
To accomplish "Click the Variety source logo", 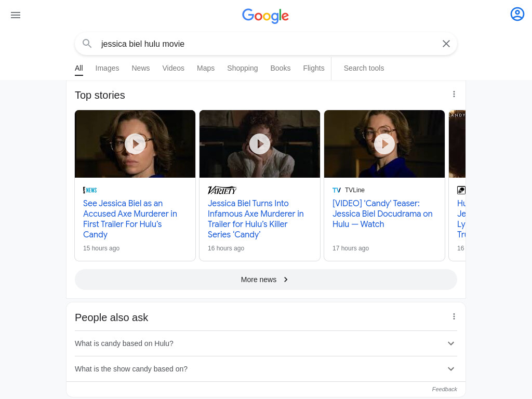I will coord(222,190).
